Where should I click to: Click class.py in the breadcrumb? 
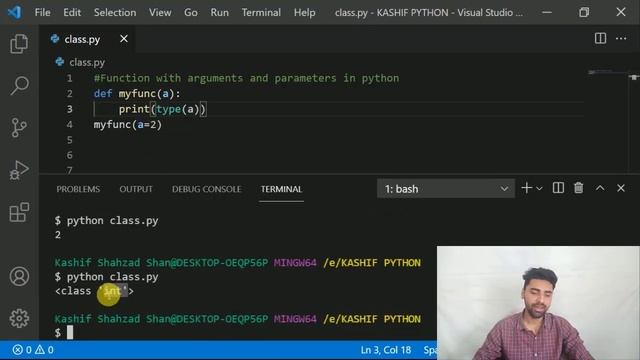[87, 62]
